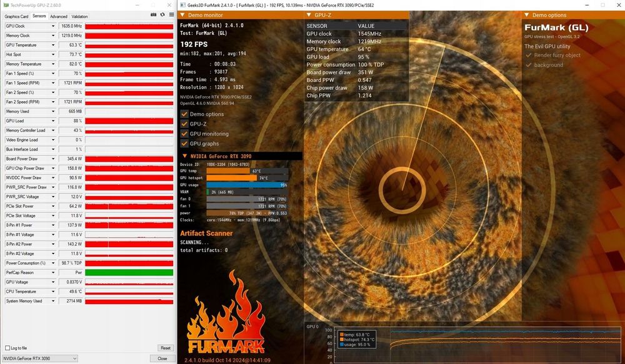This screenshot has width=625, height=364.
Task: Toggle the Demo options checkbox in FurMark
Action: [x=184, y=114]
